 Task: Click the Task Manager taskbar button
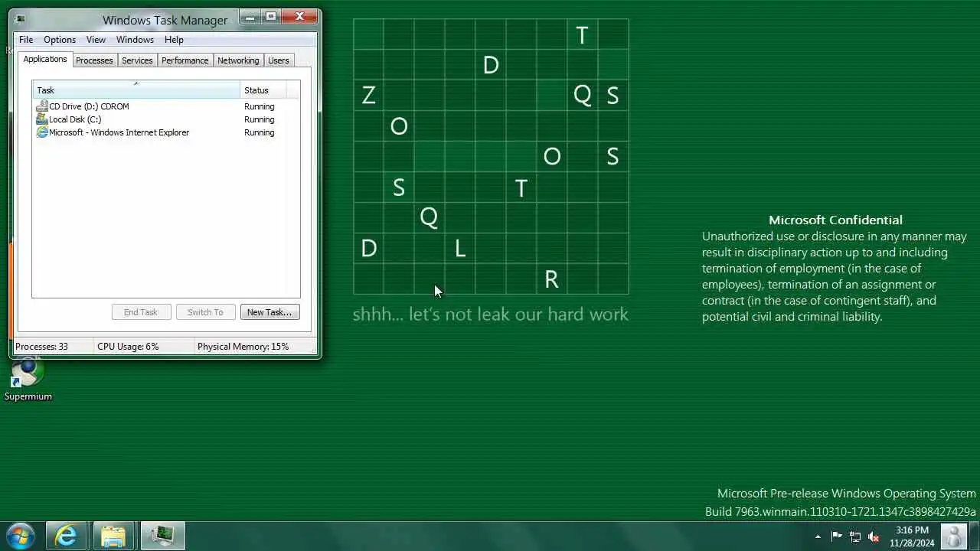coord(162,536)
